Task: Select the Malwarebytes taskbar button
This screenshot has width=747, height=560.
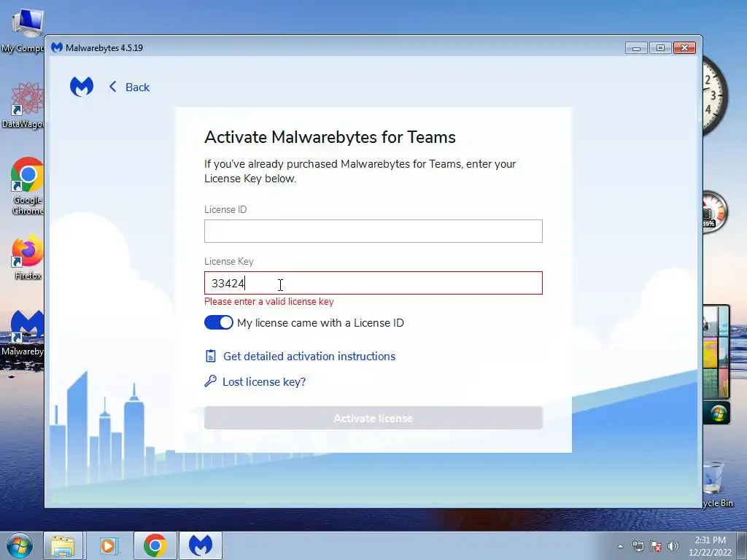Action: [201, 545]
